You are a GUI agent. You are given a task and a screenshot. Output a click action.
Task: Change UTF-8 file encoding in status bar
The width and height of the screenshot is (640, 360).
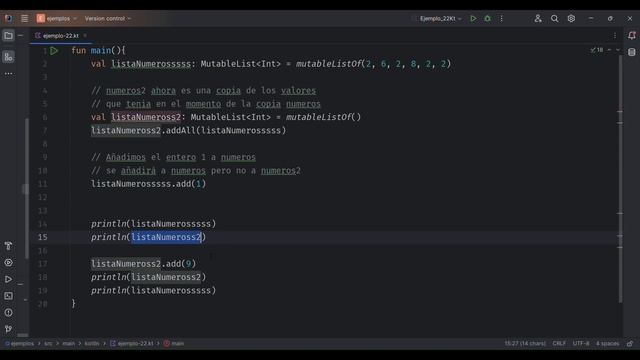(x=581, y=344)
